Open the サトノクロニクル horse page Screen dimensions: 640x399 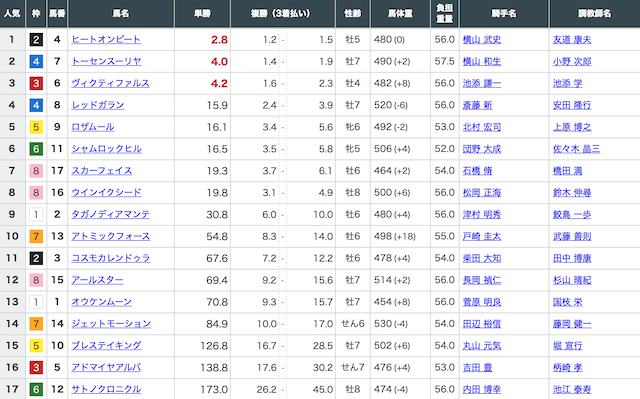click(106, 389)
